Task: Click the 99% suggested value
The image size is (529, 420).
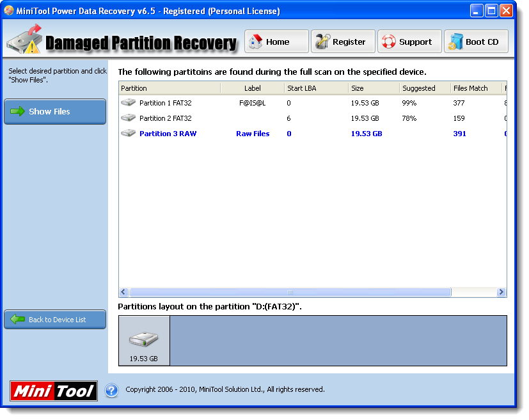Action: tap(409, 103)
